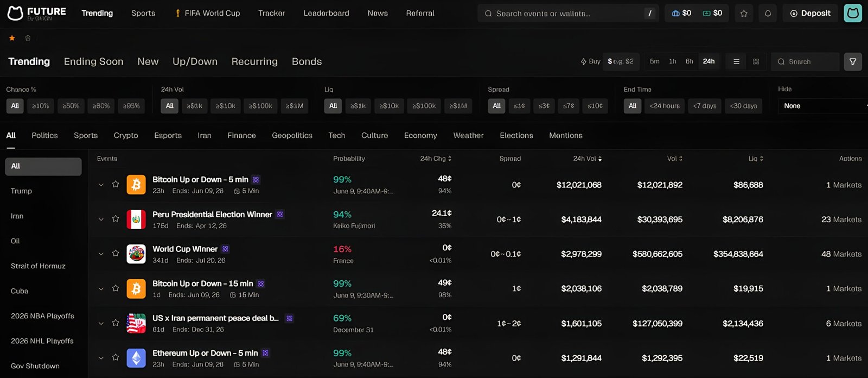This screenshot has height=378, width=868.
Task: Click Ethereum logo thumbnail
Action: point(136,358)
